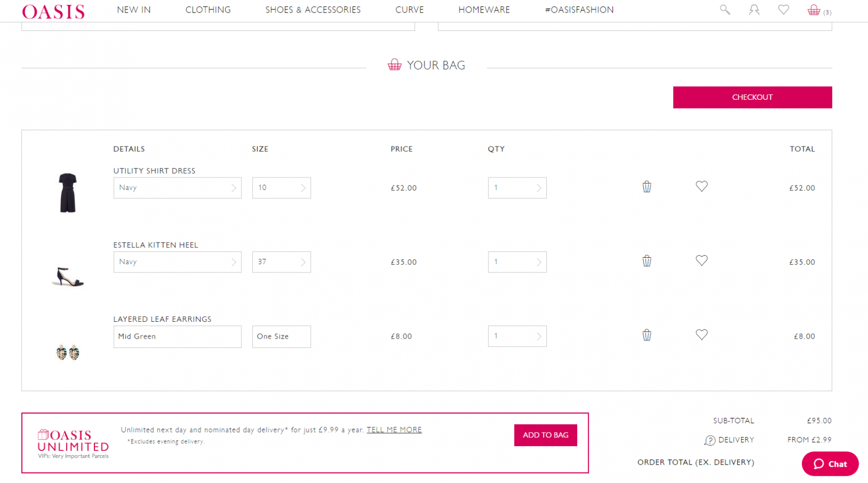Open colour dropdown for Estella Kitten Heel
The image size is (868, 483).
[x=177, y=262]
